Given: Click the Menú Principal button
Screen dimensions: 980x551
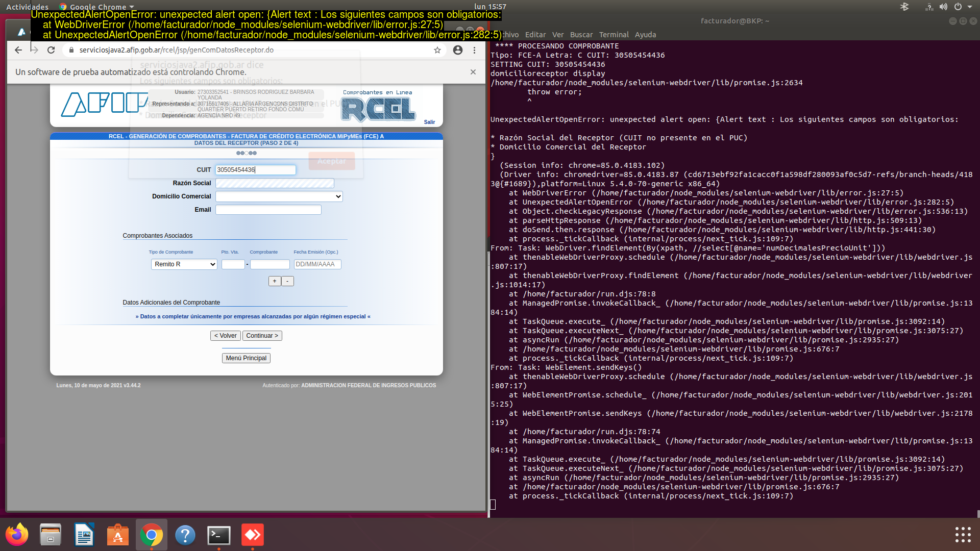Looking at the screenshot, I should point(246,358).
